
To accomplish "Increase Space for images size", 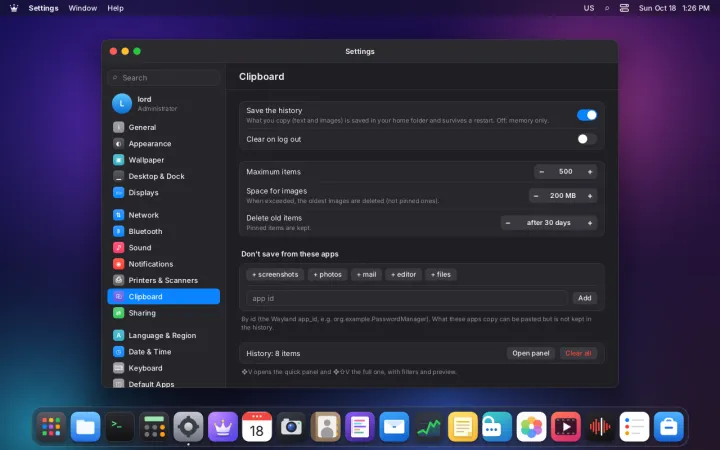I will [590, 196].
